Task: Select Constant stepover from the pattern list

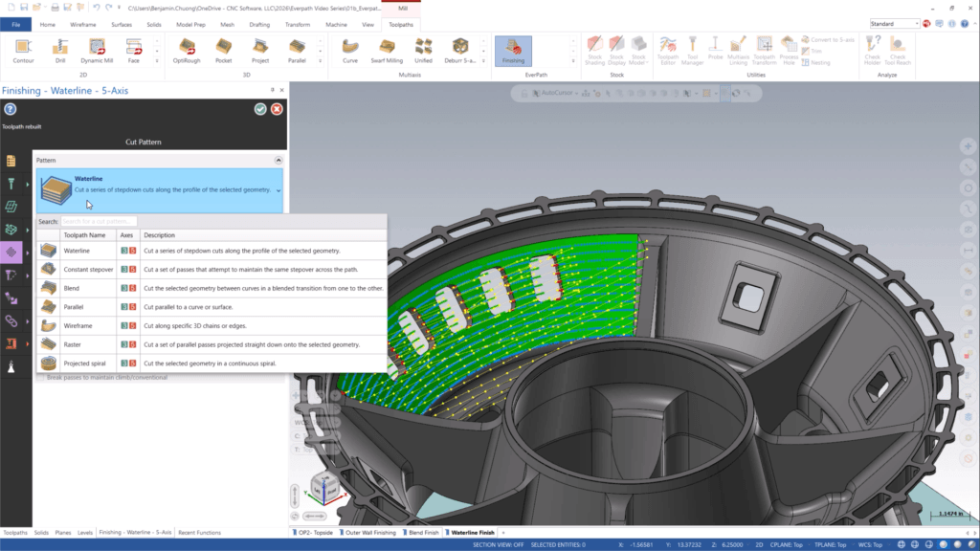Action: click(89, 269)
